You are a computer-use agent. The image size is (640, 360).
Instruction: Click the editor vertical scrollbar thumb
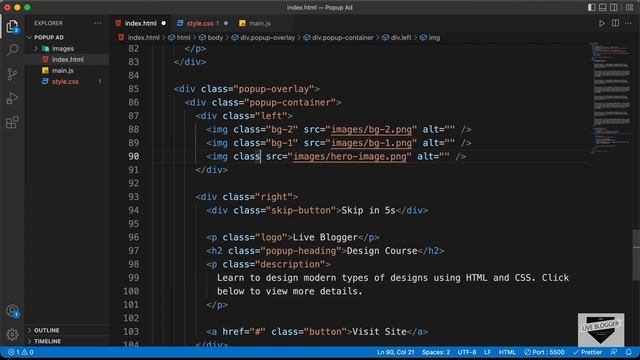(636, 255)
